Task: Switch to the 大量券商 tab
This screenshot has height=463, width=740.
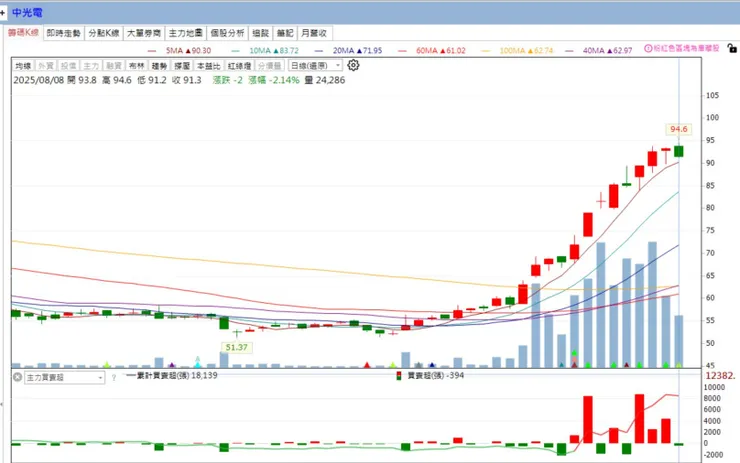Action: pyautogui.click(x=144, y=33)
